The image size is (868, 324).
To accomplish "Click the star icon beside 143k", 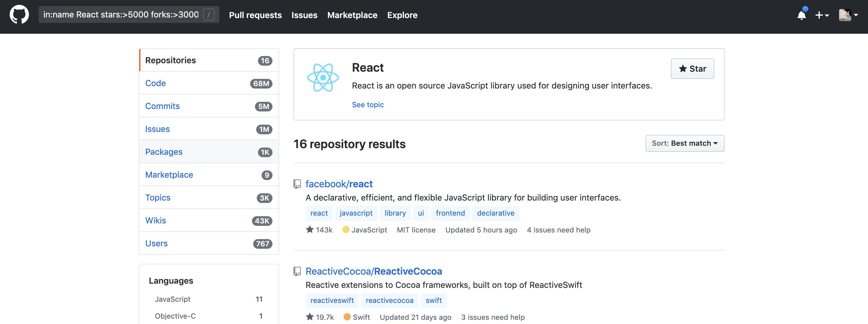I will point(310,230).
